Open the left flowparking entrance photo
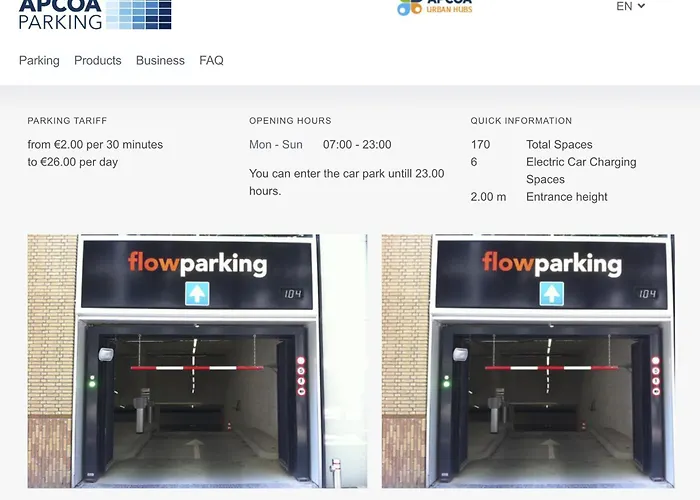Image resolution: width=700 pixels, height=500 pixels. tap(197, 361)
